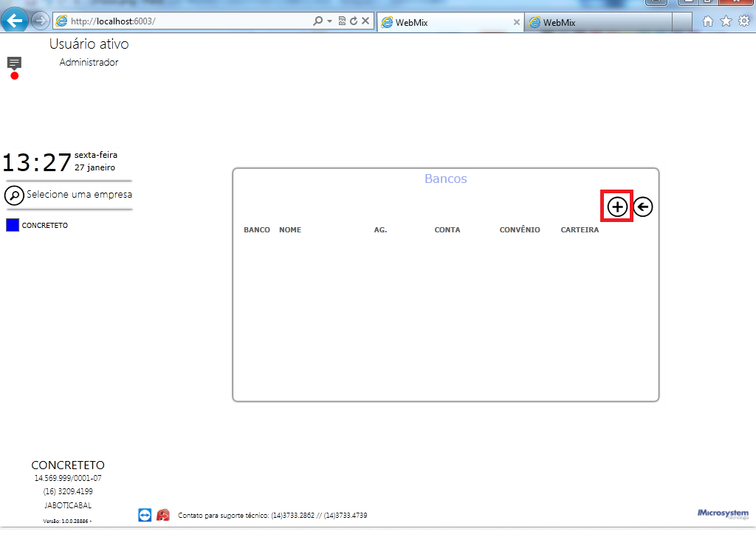The height and width of the screenshot is (537, 756).
Task: Close the first WebMix tab
Action: (x=516, y=22)
